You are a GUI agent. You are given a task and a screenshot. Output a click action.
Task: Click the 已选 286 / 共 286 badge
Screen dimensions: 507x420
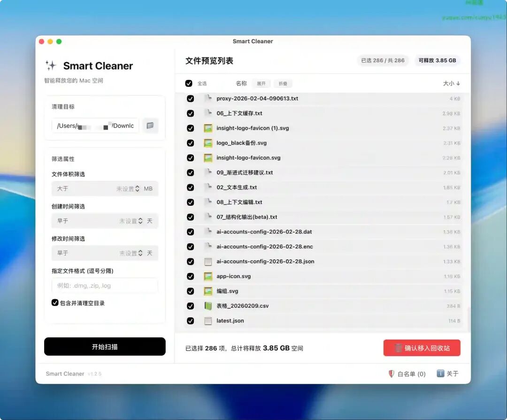coord(383,61)
